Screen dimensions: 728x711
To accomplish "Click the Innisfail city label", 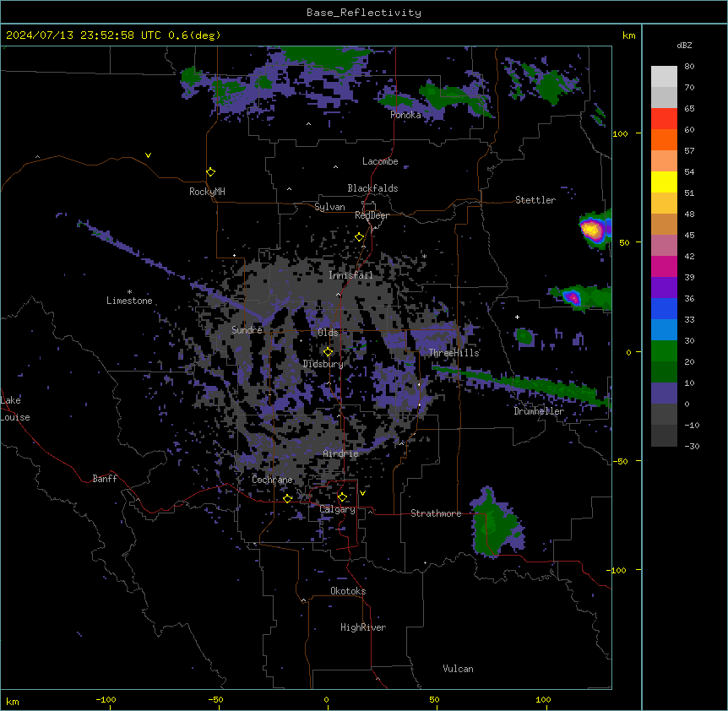I will [350, 275].
